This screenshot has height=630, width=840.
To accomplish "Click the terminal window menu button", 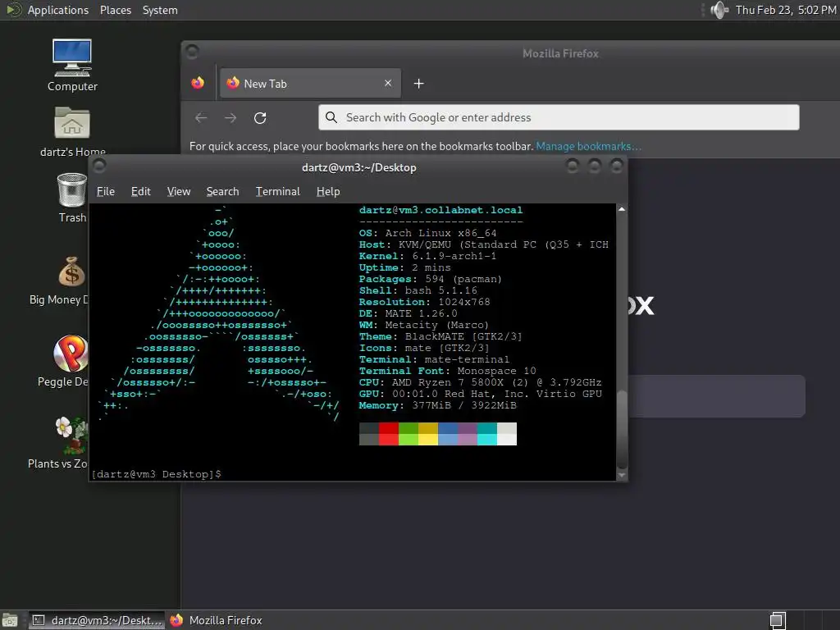I will [99, 166].
